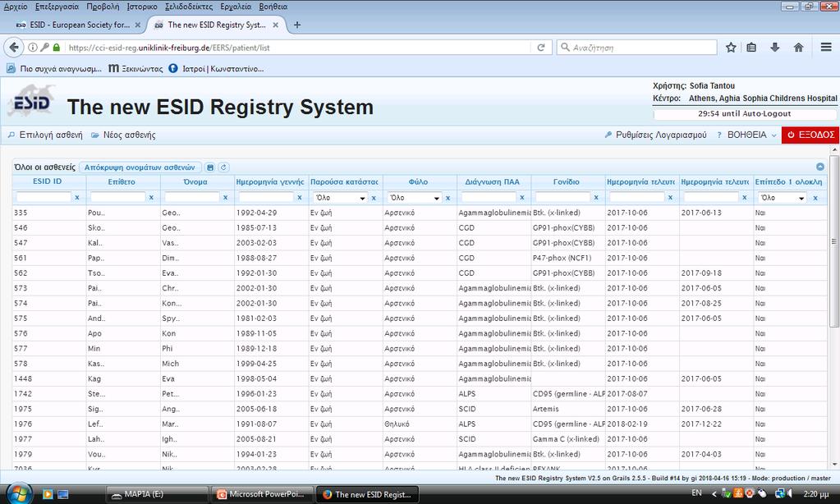Bookmark this page with the star icon
This screenshot has height=504, width=840.
tap(731, 47)
